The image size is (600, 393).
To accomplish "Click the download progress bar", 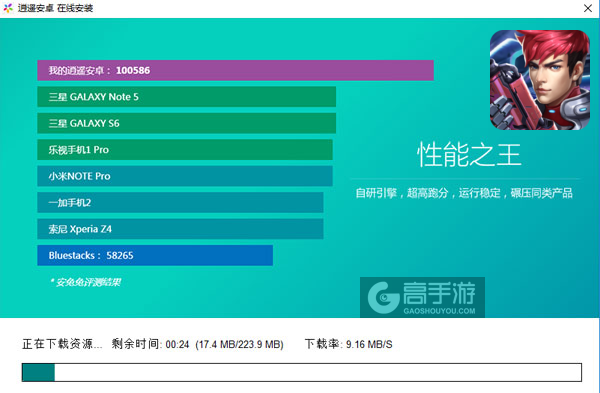I will click(x=302, y=372).
